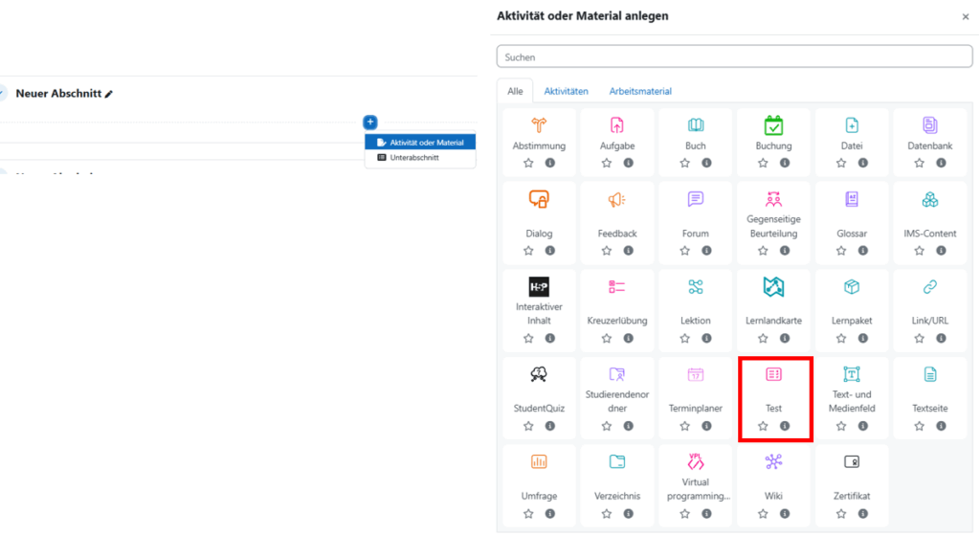Choose the Zertifikat activity icon

pyautogui.click(x=852, y=462)
